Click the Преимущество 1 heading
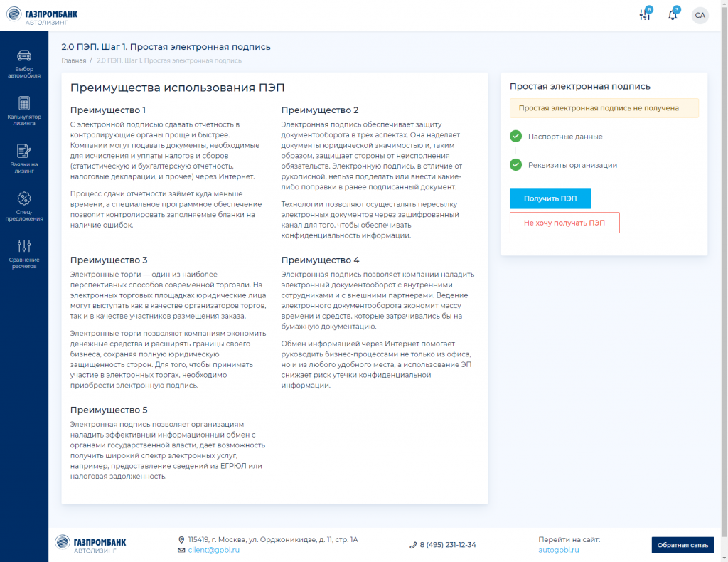 (x=108, y=110)
